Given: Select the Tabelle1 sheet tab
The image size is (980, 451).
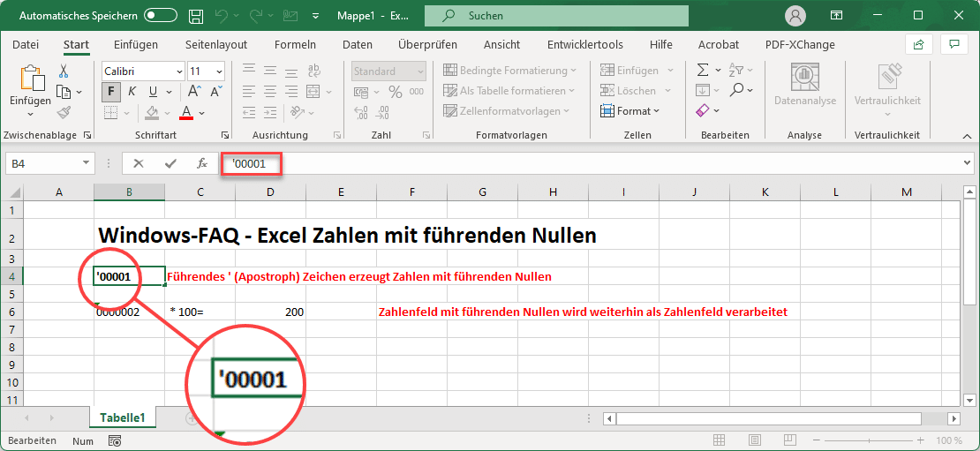Looking at the screenshot, I should 122,417.
